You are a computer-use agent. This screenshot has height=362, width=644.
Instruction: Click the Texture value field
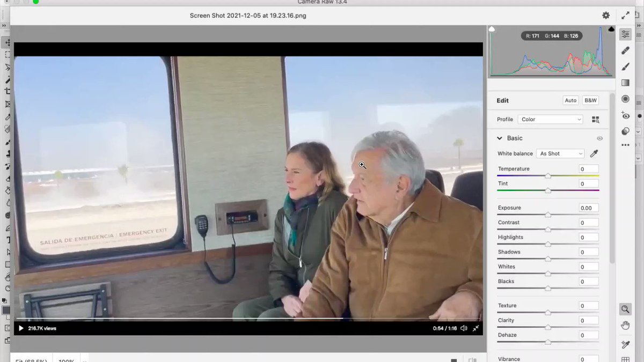[588, 306]
